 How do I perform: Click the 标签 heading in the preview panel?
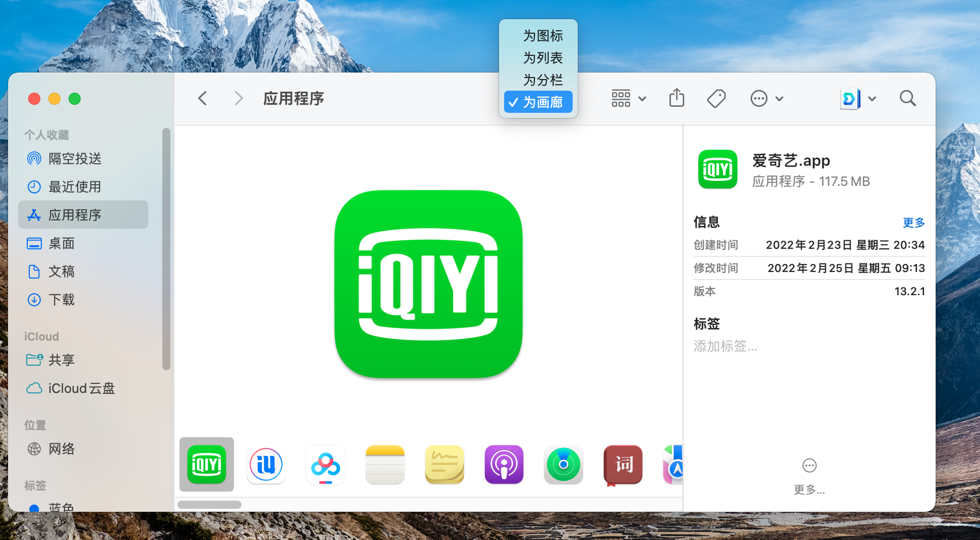point(707,324)
